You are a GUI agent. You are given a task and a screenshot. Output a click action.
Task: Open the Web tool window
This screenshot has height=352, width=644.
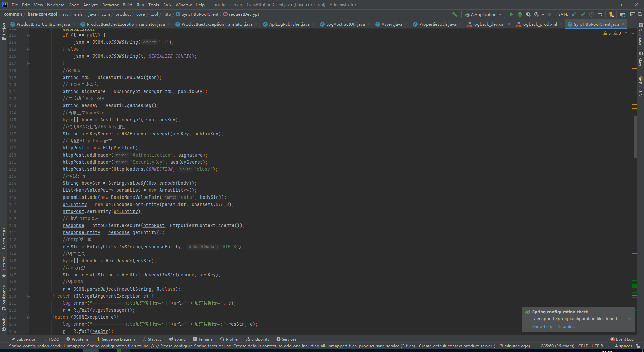tap(4, 324)
